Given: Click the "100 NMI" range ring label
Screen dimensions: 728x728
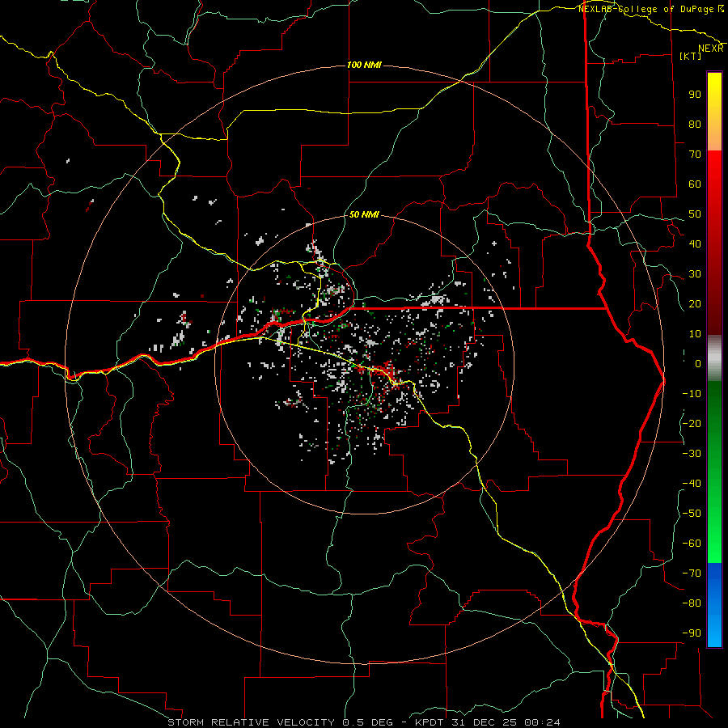Looking at the screenshot, I should (x=364, y=65).
